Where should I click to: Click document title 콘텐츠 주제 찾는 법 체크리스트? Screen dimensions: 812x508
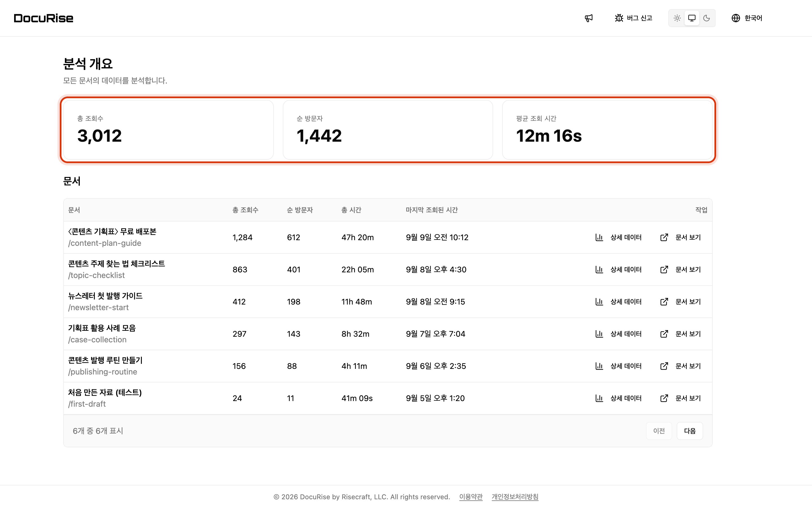(x=116, y=264)
